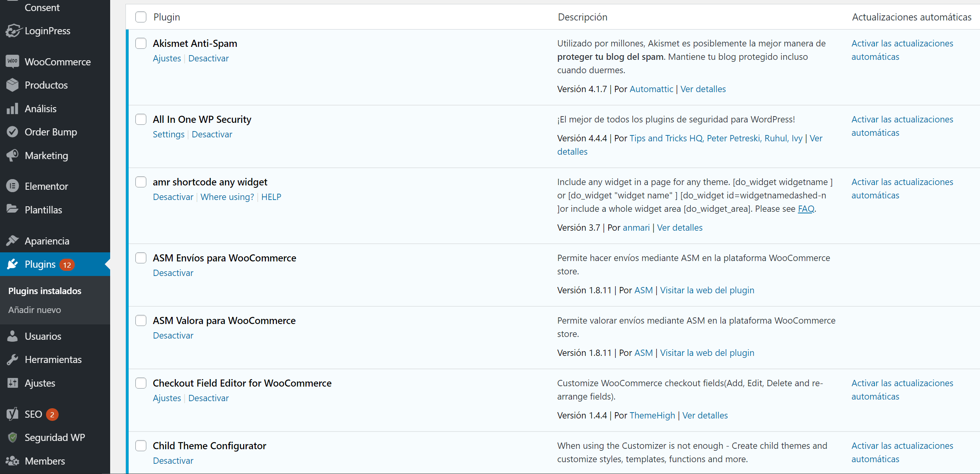Select the amr shortcode any widget checkbox
This screenshot has width=980, height=474.
pos(141,182)
